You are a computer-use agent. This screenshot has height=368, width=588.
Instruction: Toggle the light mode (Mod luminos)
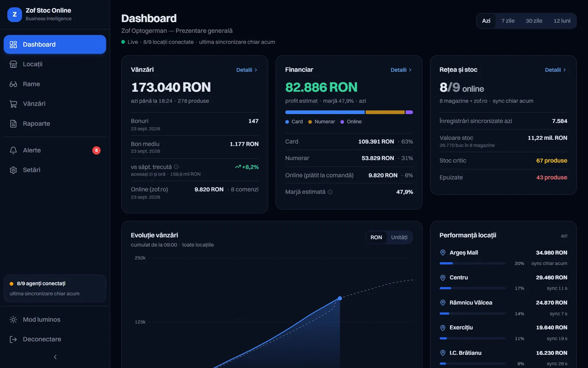[55, 319]
